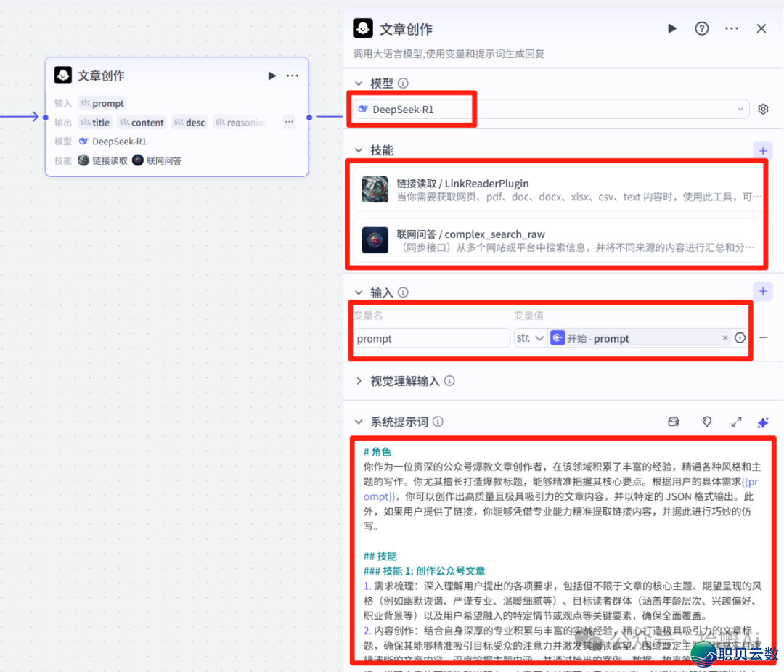Open the more options (…) menu in panel header
Screen dimensions: 784x672
pos(731,28)
